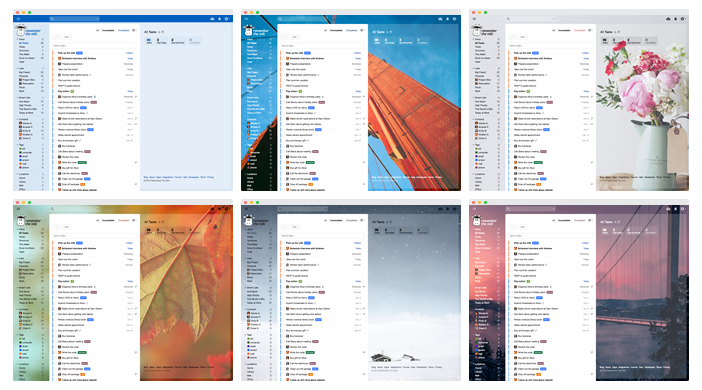Open hamburger menu in pink sunset window
The image size is (702, 390).
(x=475, y=209)
